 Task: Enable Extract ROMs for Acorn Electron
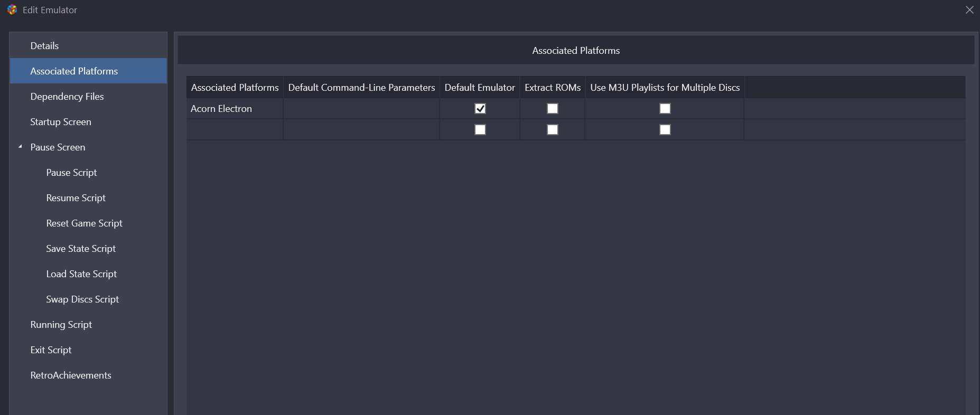[x=552, y=109]
